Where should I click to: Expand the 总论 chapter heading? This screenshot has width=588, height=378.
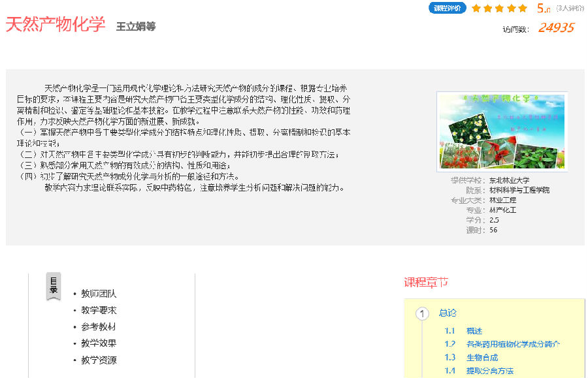tap(448, 313)
